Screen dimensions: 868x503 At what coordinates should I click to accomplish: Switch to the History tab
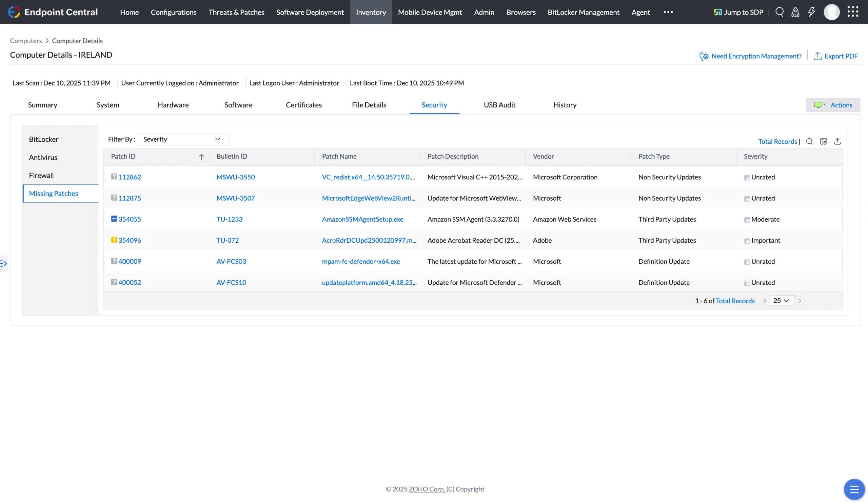coord(565,105)
